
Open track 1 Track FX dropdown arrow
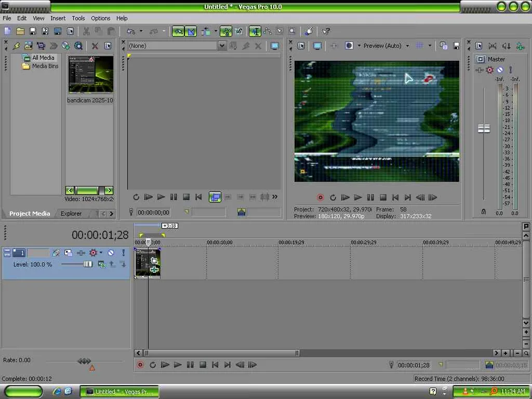pos(101,253)
